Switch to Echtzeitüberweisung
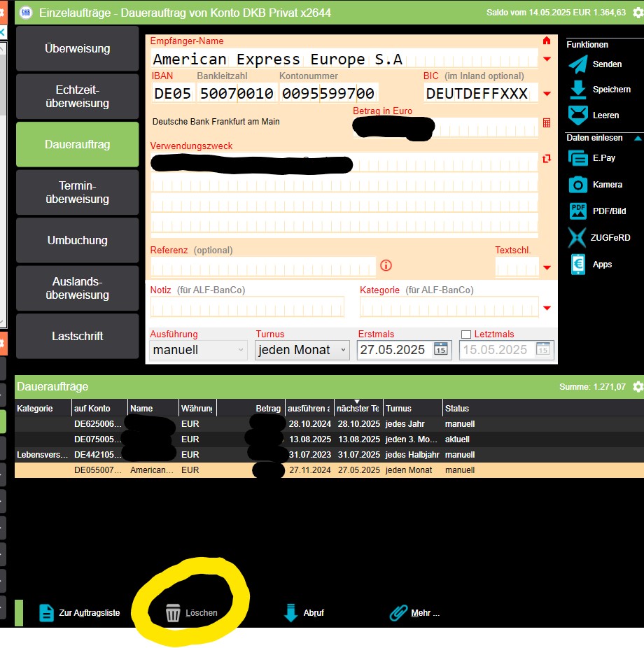This screenshot has width=644, height=648. [x=77, y=97]
